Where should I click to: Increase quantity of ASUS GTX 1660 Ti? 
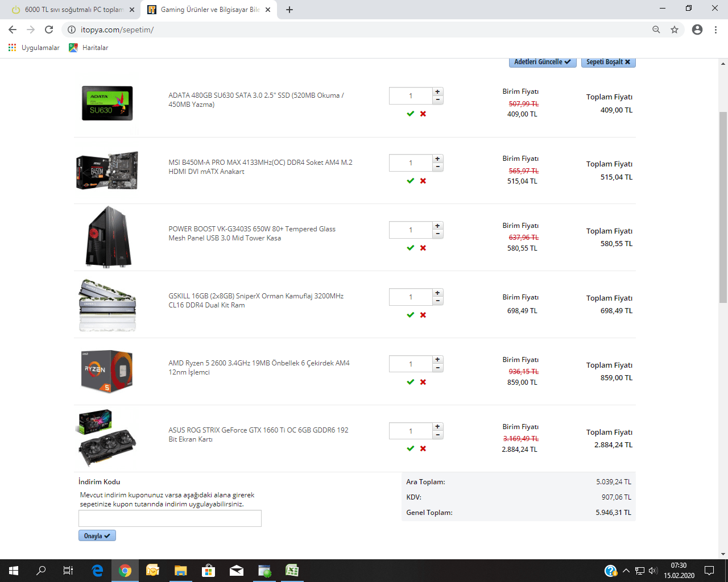pyautogui.click(x=437, y=427)
